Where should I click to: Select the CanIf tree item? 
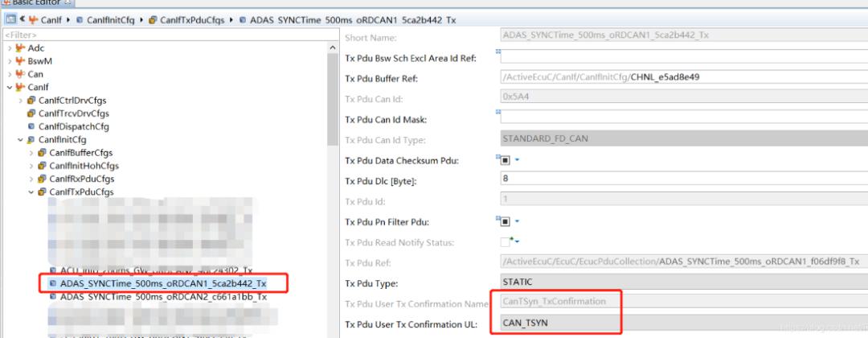[39, 87]
